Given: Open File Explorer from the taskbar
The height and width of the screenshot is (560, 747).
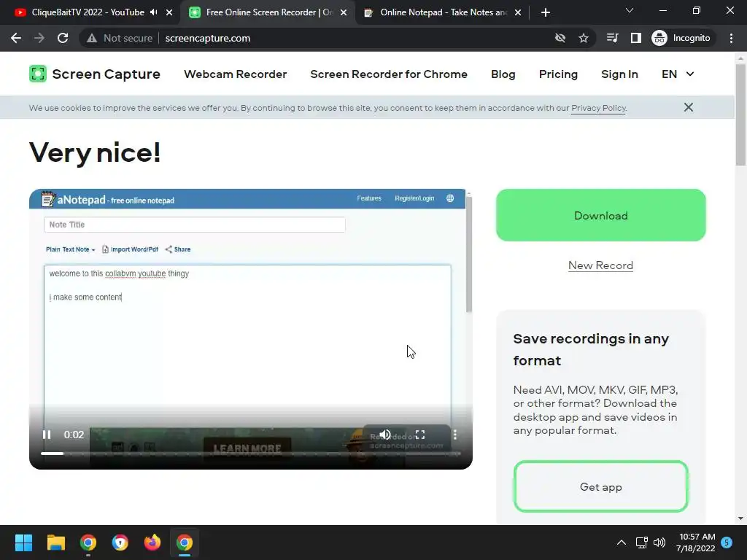Looking at the screenshot, I should pos(55,542).
